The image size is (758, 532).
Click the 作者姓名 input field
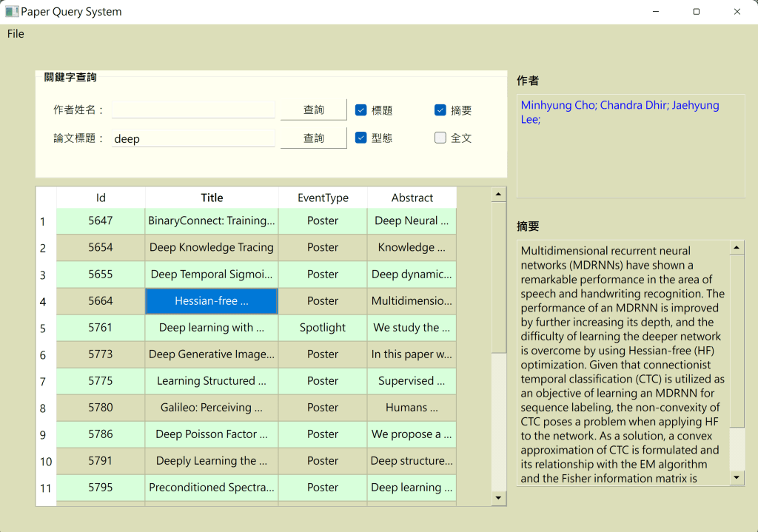click(x=193, y=110)
